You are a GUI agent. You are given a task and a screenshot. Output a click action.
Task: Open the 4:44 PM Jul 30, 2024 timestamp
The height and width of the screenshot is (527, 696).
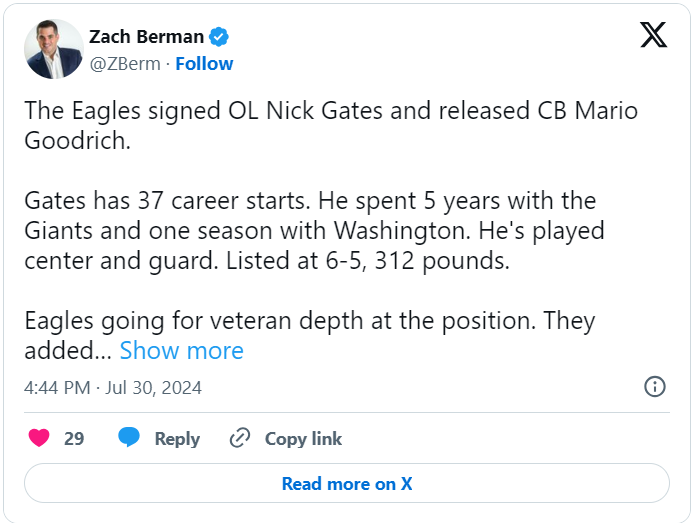tap(114, 387)
